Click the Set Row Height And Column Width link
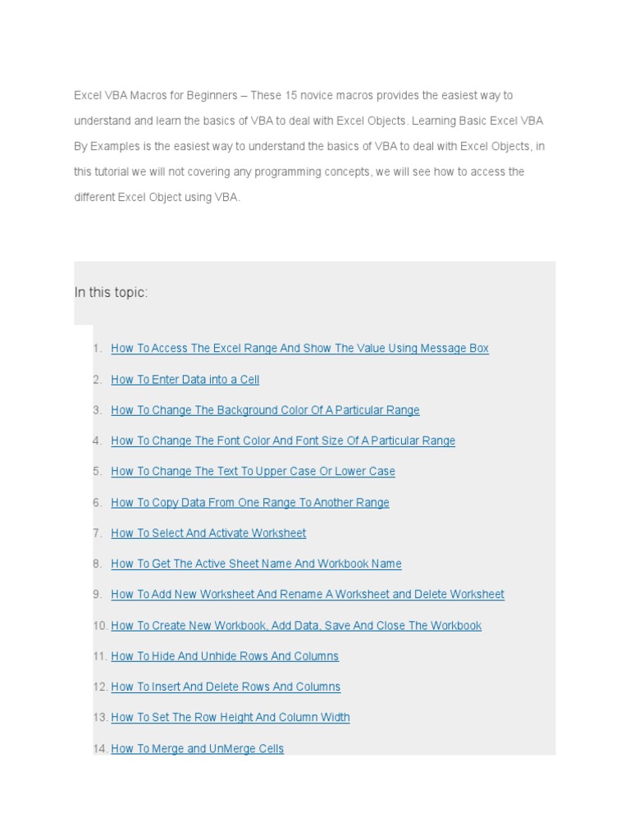Image resolution: width=630 pixels, height=840 pixels. (x=231, y=718)
